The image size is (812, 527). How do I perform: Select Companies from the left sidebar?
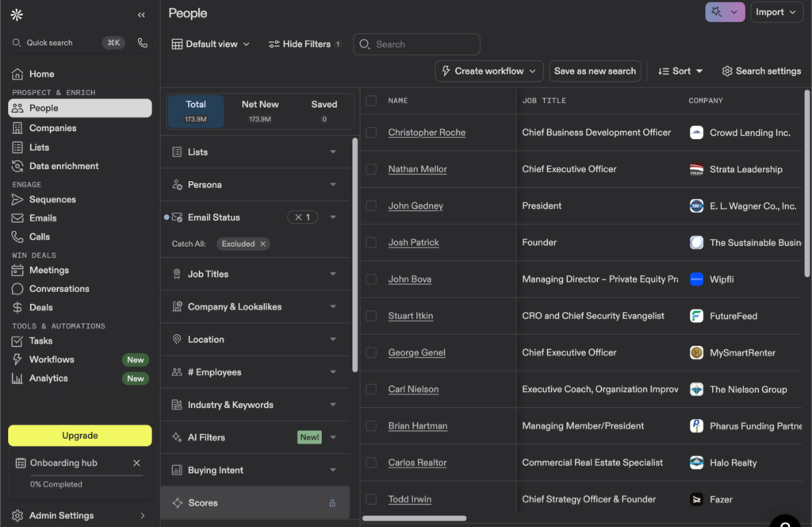(x=51, y=128)
